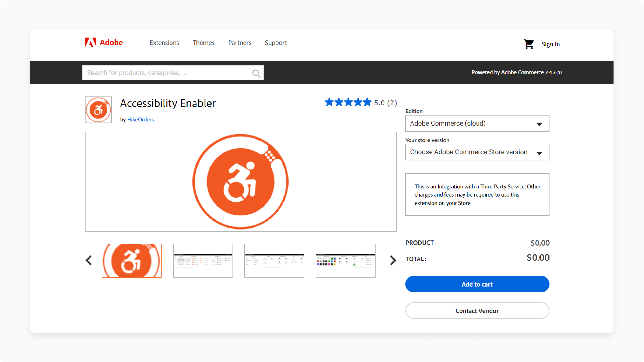Click the Adobe logo
The width and height of the screenshot is (644, 362).
104,43
